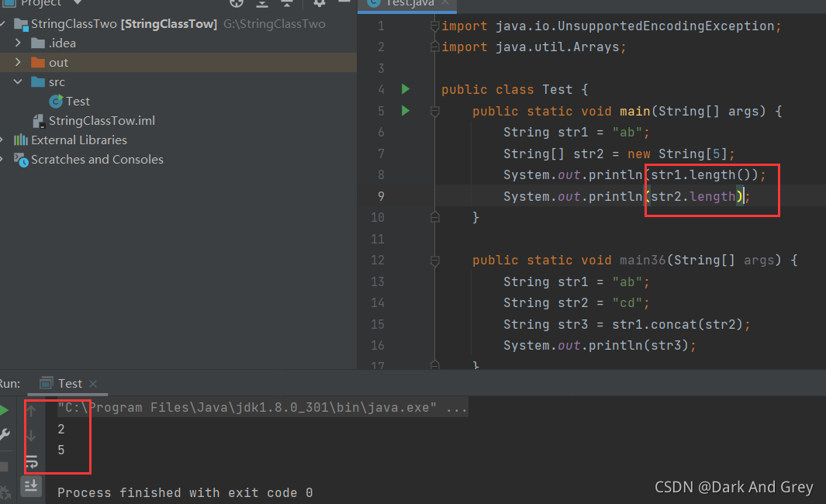The width and height of the screenshot is (826, 504).
Task: Click the gray stop button in Run panel
Action: click(4, 467)
